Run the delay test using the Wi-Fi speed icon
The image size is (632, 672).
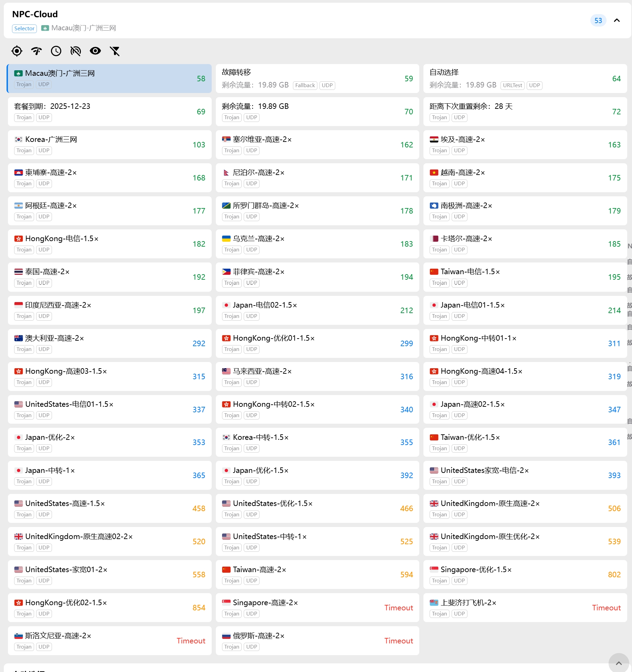[36, 51]
